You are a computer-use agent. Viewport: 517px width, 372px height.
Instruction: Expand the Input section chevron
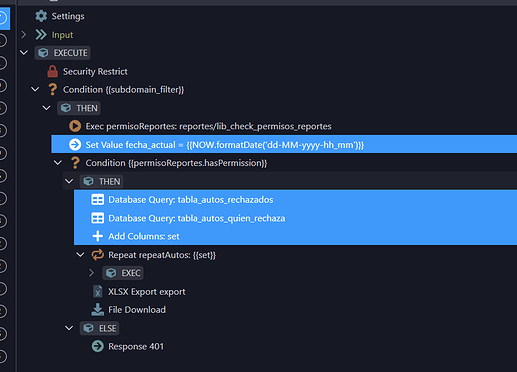[x=24, y=35]
